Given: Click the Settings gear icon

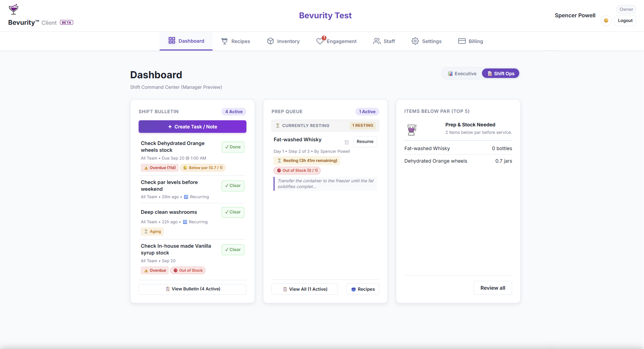Looking at the screenshot, I should pos(415,41).
